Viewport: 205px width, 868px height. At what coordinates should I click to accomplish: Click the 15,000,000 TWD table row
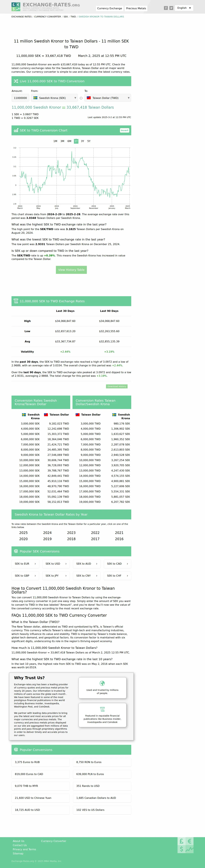[102, 481]
